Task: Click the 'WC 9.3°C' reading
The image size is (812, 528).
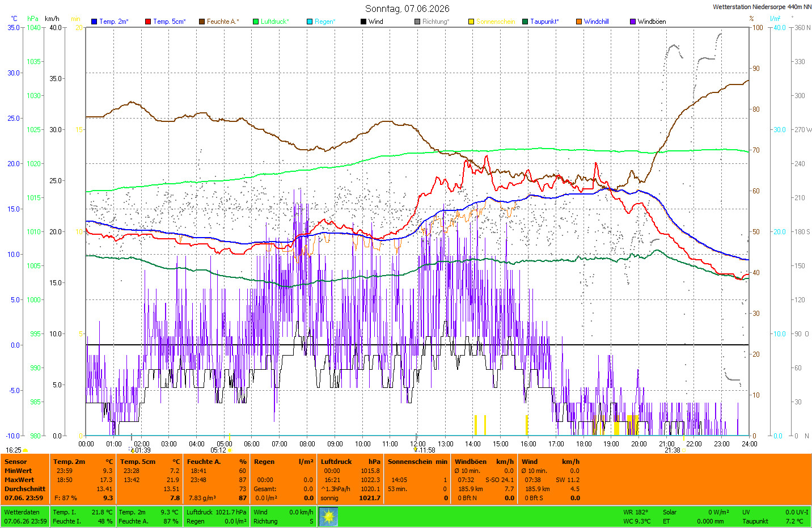Action: click(x=637, y=521)
